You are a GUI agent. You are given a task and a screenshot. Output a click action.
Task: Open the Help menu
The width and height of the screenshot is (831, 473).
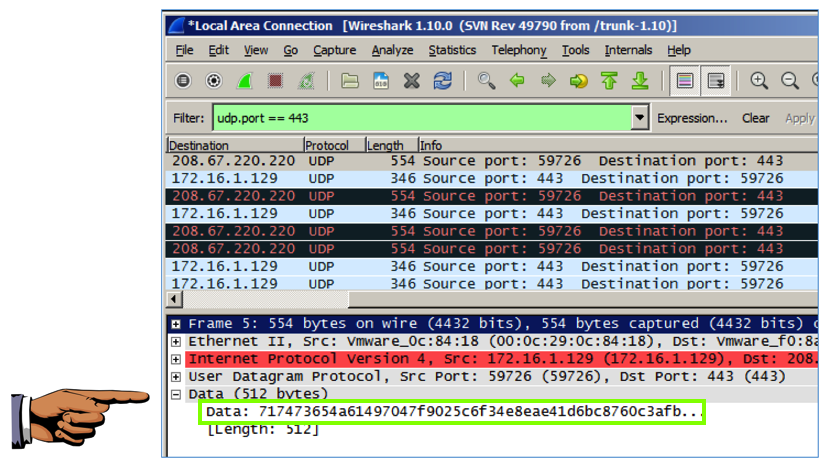pos(678,50)
